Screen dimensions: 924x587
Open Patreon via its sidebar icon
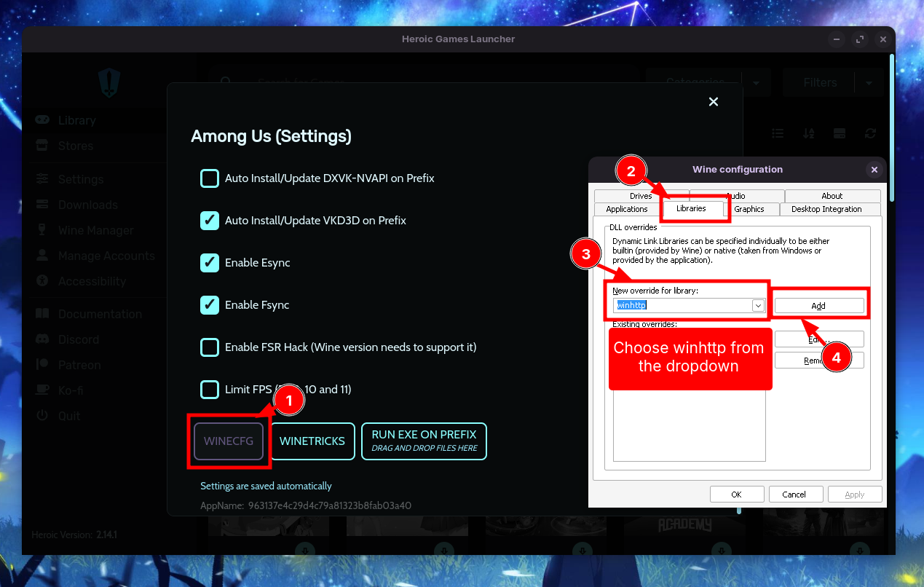click(x=42, y=365)
